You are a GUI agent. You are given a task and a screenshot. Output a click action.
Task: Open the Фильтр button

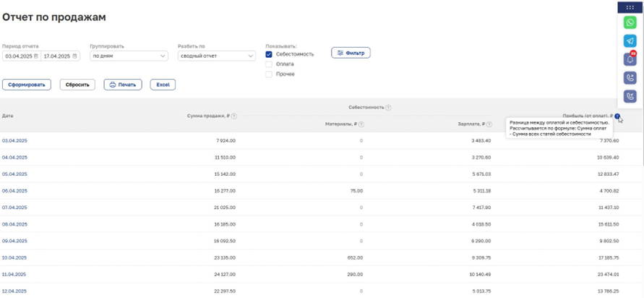pos(351,53)
